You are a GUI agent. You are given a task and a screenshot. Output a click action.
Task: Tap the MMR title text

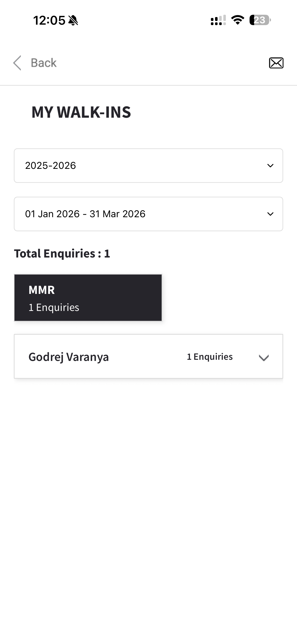41,290
